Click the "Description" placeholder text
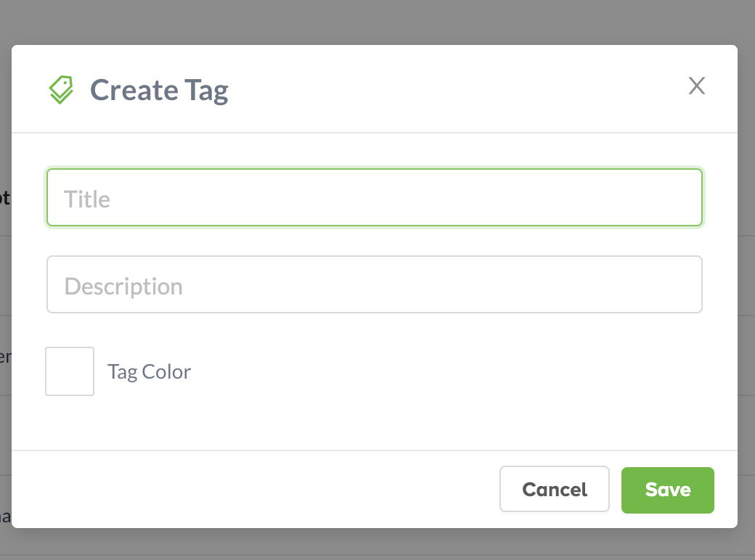 (123, 286)
